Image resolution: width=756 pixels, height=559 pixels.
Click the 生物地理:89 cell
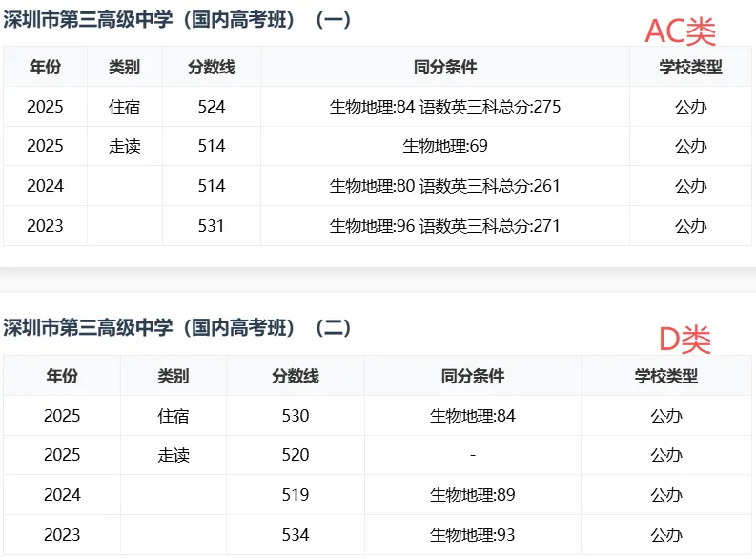tap(473, 495)
